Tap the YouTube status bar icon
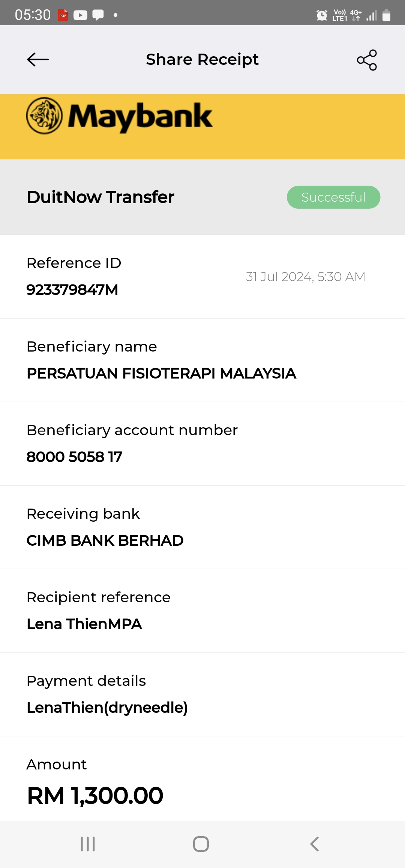The height and width of the screenshot is (868, 405). (x=80, y=15)
